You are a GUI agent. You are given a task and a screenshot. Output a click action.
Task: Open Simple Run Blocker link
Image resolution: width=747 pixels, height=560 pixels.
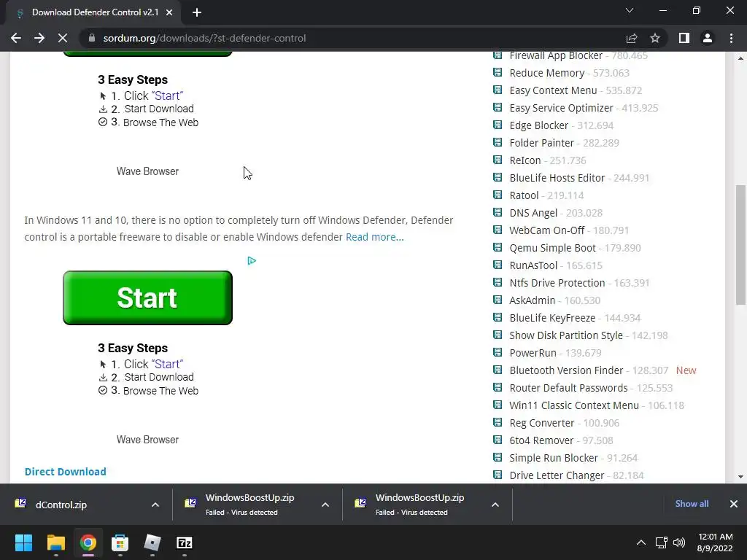click(553, 458)
